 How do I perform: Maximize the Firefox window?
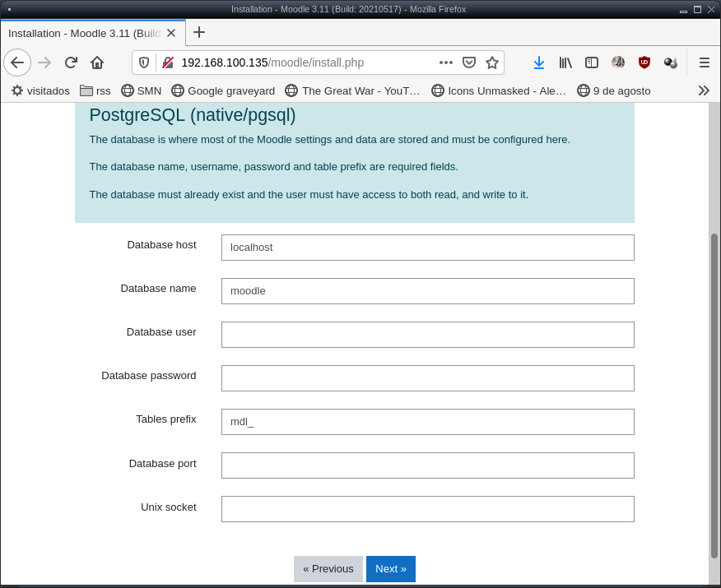698,10
